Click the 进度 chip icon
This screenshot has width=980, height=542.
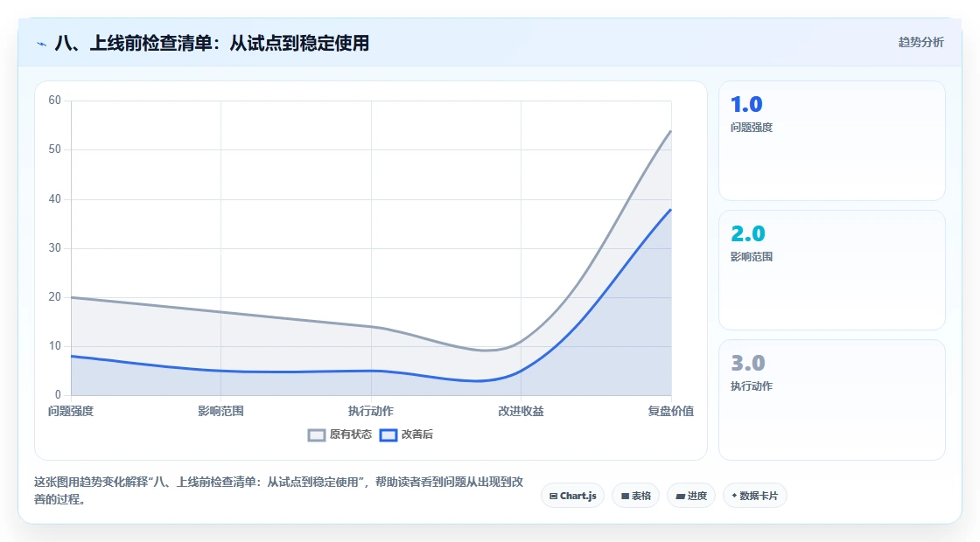point(681,497)
